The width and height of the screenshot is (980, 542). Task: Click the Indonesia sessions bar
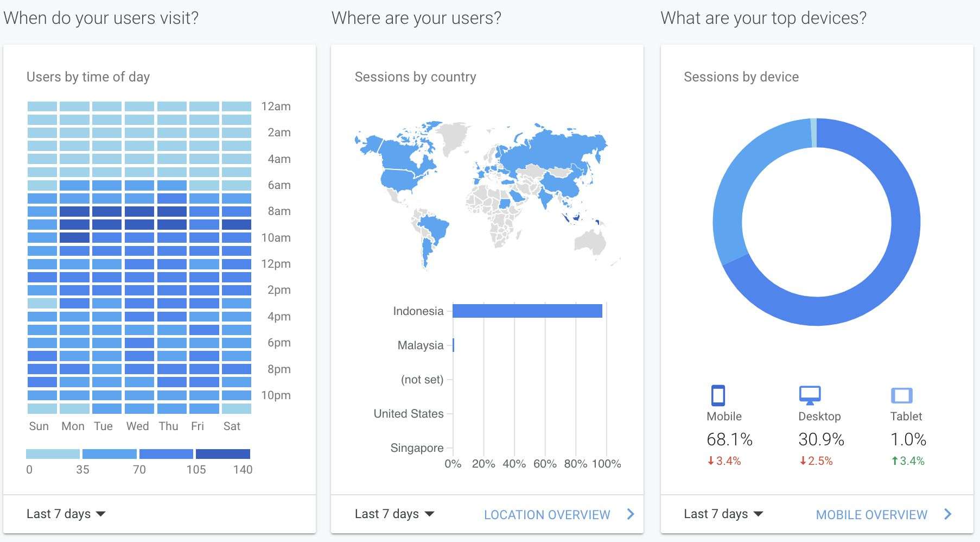pyautogui.click(x=527, y=311)
